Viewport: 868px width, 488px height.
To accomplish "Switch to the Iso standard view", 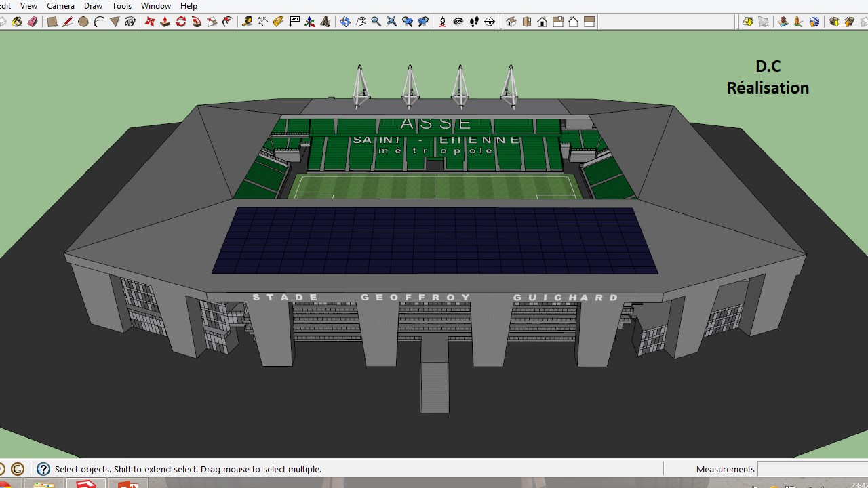I will [511, 22].
